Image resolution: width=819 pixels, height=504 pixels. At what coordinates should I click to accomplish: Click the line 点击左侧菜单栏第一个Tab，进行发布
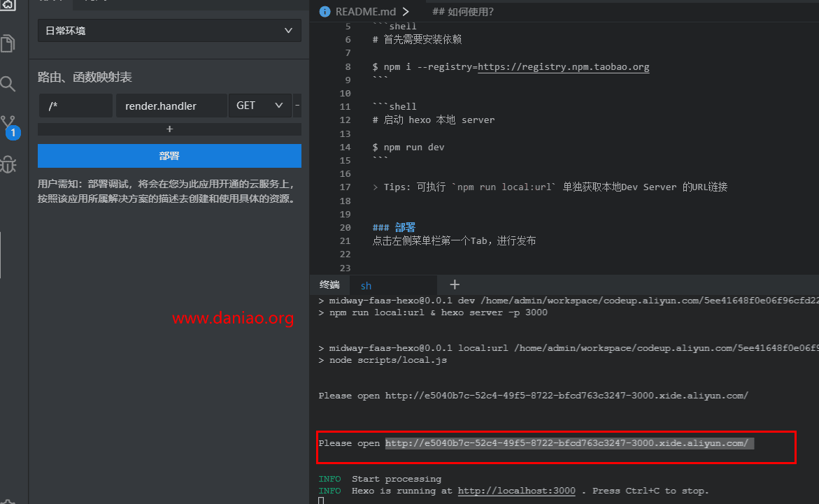(x=454, y=240)
